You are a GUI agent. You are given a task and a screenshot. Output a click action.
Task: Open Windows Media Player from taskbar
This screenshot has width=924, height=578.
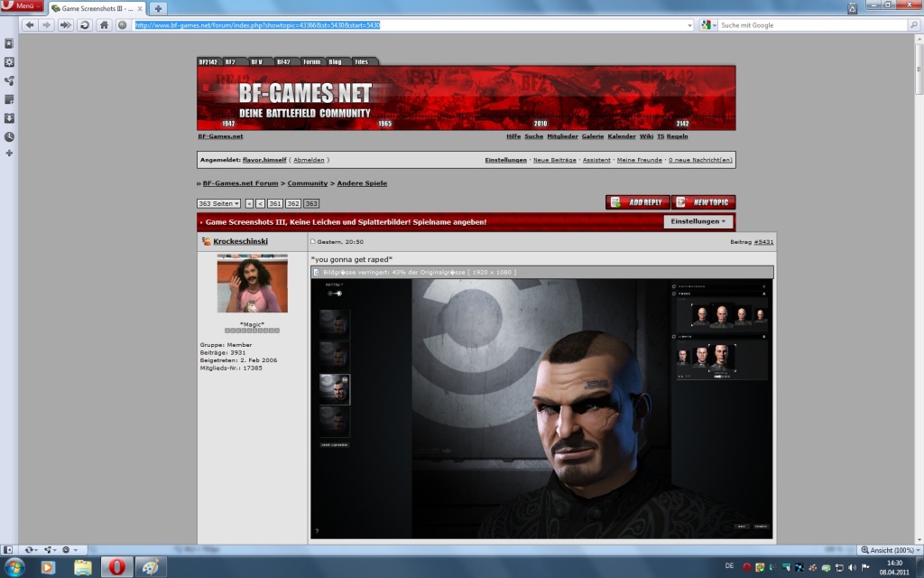pyautogui.click(x=48, y=567)
